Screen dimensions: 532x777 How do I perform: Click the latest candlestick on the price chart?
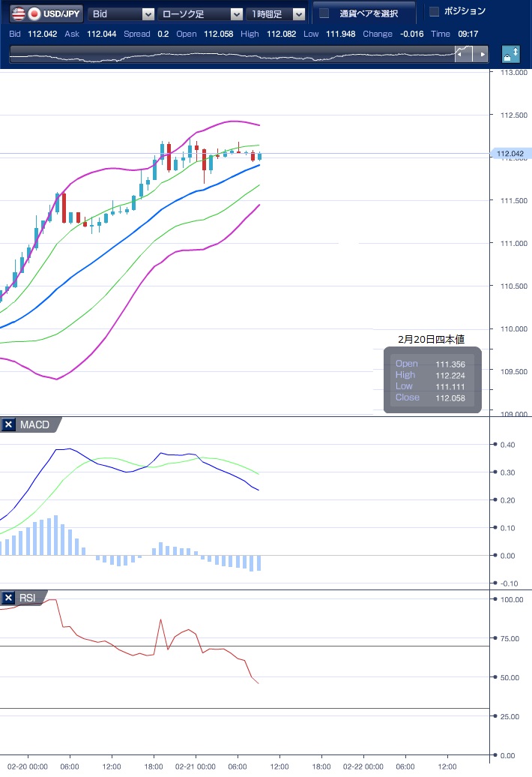[x=259, y=156]
